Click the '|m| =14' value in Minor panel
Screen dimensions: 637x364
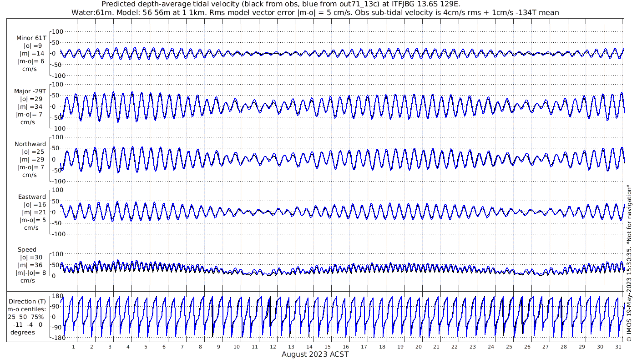click(x=32, y=54)
